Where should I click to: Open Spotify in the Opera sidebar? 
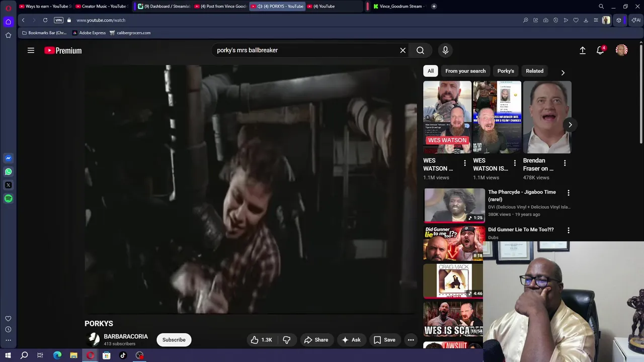click(8, 199)
